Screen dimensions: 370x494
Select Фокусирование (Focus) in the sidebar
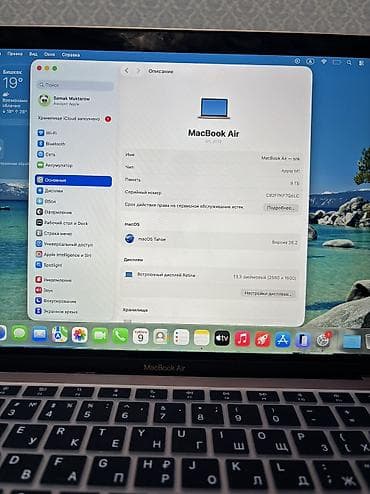click(x=56, y=301)
